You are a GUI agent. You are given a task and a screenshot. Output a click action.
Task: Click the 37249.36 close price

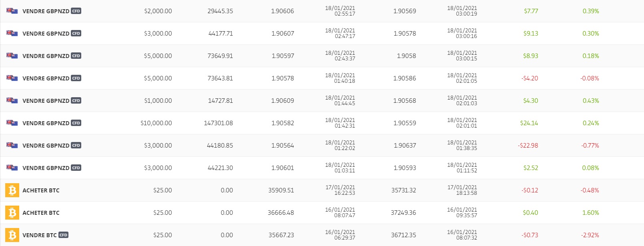click(x=403, y=213)
